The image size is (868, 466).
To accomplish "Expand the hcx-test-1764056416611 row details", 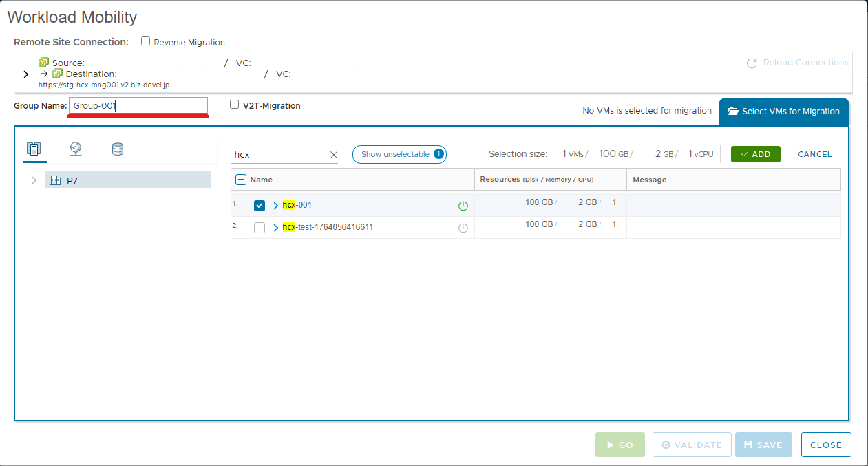I will point(276,228).
